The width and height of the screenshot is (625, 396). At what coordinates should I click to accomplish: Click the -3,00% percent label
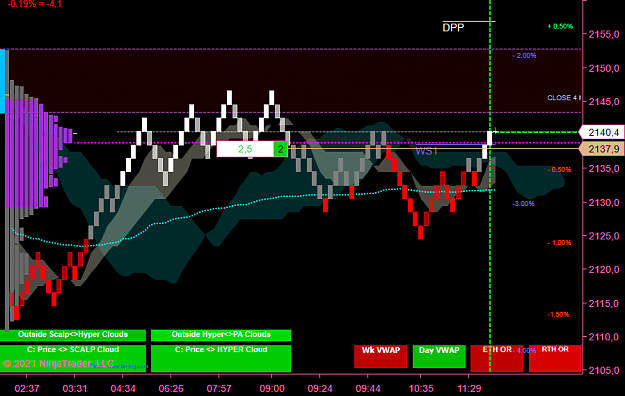[x=523, y=203]
